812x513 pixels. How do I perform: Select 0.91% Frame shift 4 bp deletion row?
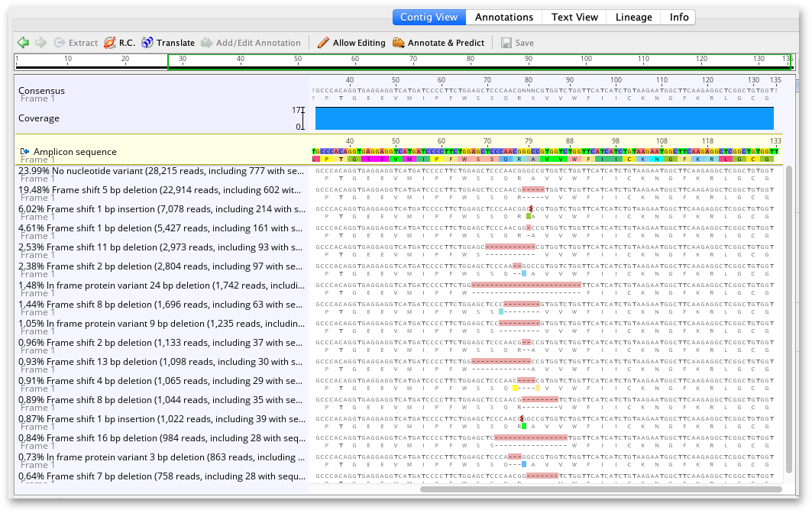pyautogui.click(x=160, y=382)
